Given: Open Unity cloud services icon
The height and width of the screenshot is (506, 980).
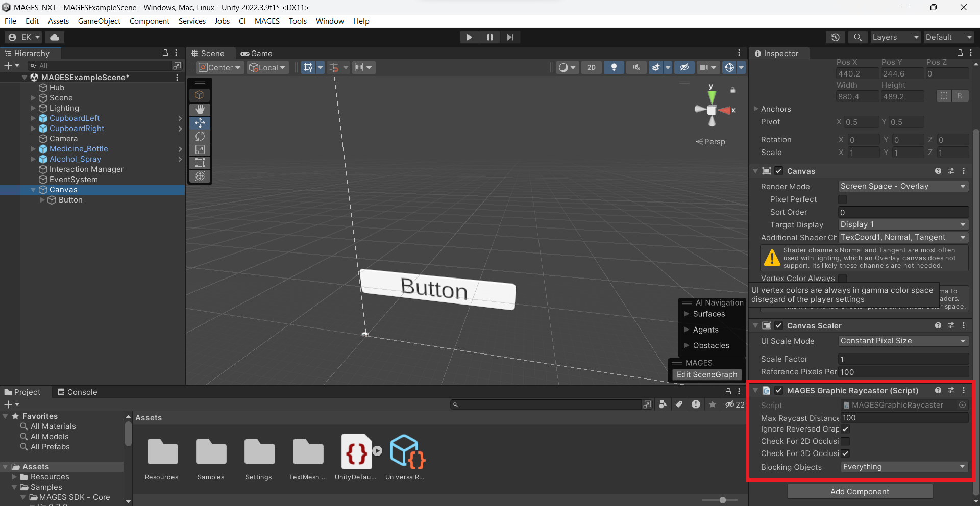Looking at the screenshot, I should pos(55,37).
